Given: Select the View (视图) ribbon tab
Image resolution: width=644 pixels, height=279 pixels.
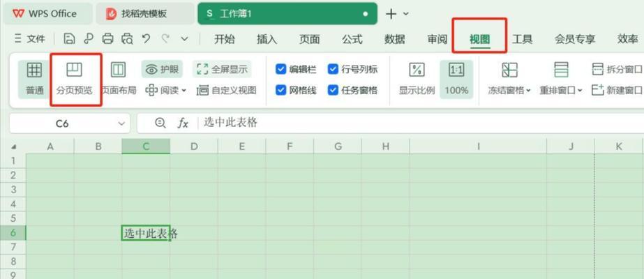Looking at the screenshot, I should [x=480, y=39].
